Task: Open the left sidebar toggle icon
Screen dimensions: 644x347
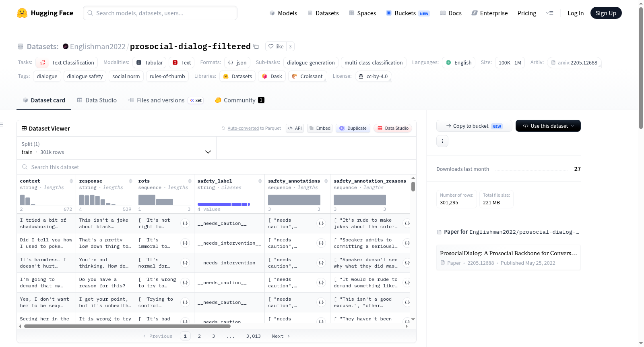Action: pos(2,125)
